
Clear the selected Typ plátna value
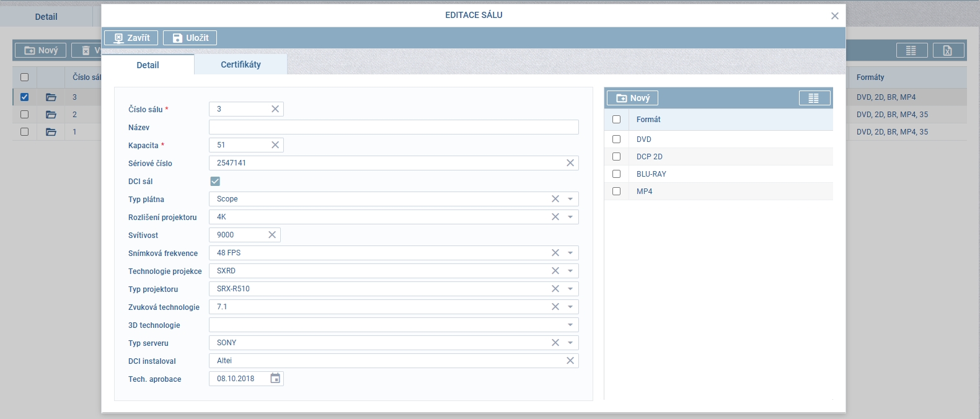coord(555,199)
